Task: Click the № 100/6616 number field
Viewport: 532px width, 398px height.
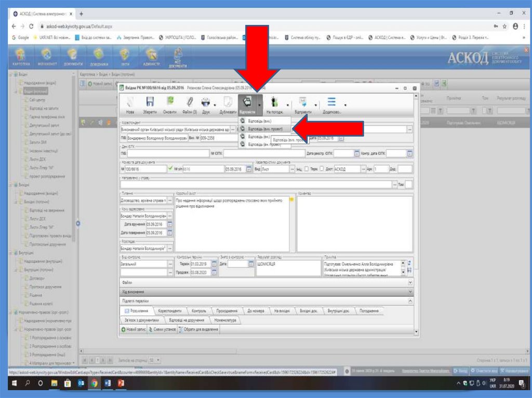Action: 146,169
